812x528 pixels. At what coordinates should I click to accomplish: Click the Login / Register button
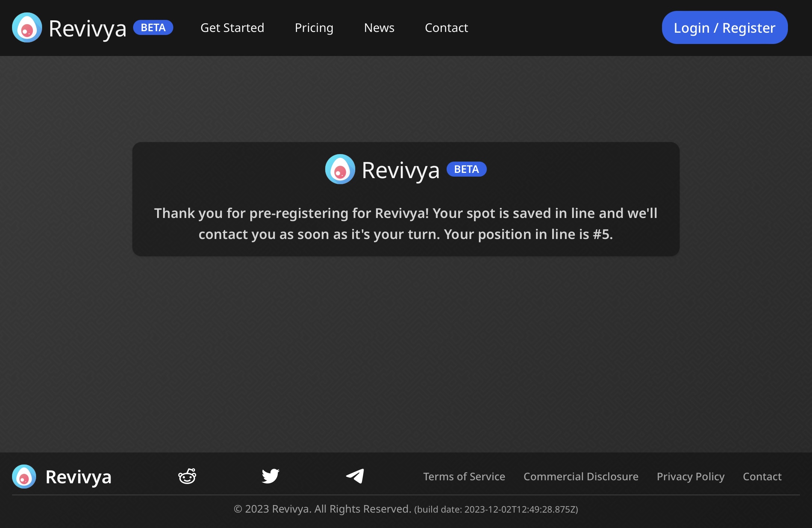click(725, 27)
